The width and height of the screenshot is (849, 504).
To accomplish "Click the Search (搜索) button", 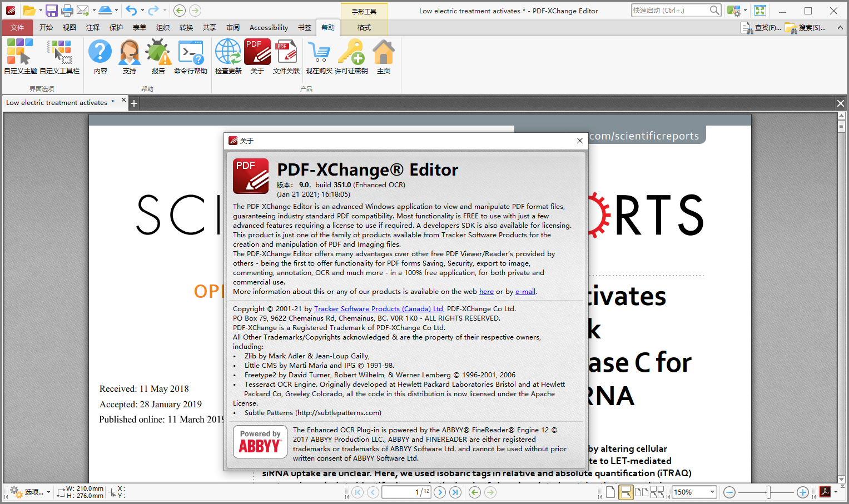I will [x=806, y=27].
